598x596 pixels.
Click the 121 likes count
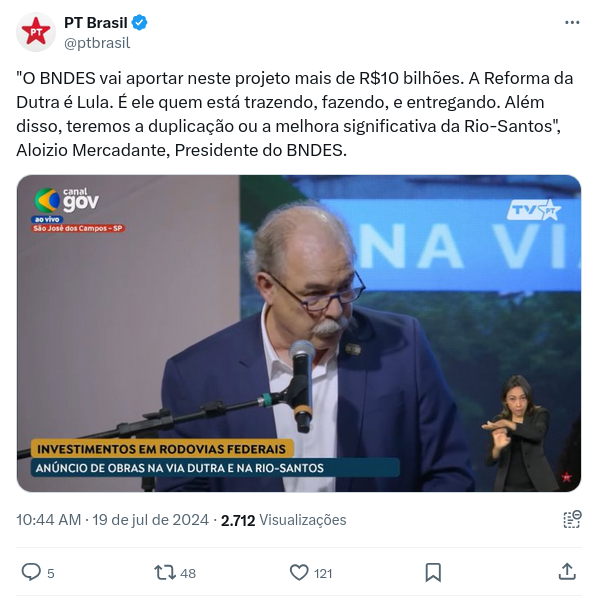click(323, 573)
